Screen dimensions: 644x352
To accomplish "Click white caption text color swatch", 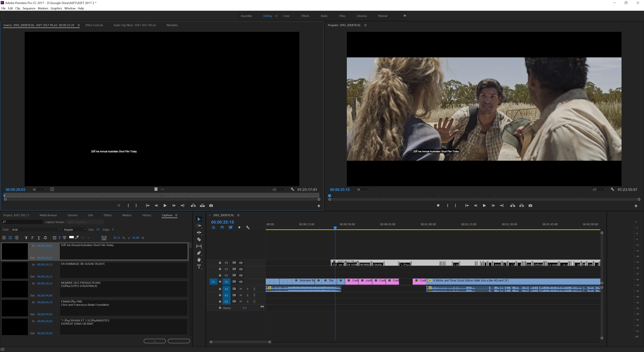I will 71,237.
